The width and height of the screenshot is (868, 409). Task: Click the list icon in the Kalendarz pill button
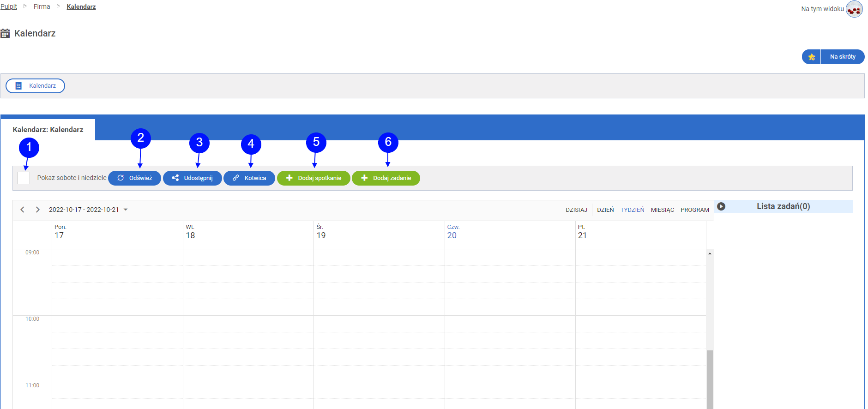pos(18,86)
